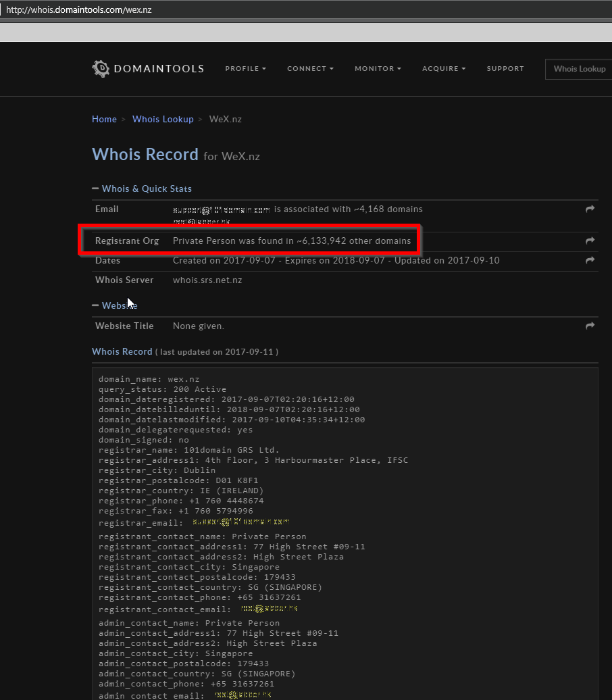612x700 pixels.
Task: Click the 'Website Title' row label
Action: click(124, 326)
